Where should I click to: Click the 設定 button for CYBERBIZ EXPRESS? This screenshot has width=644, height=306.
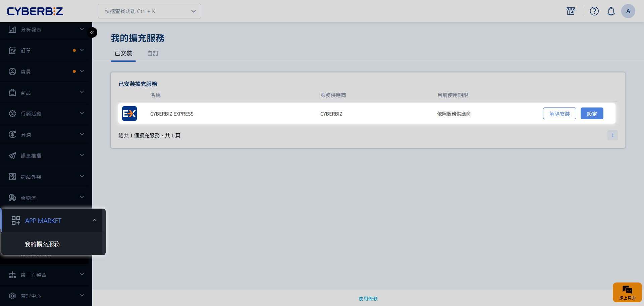point(592,114)
